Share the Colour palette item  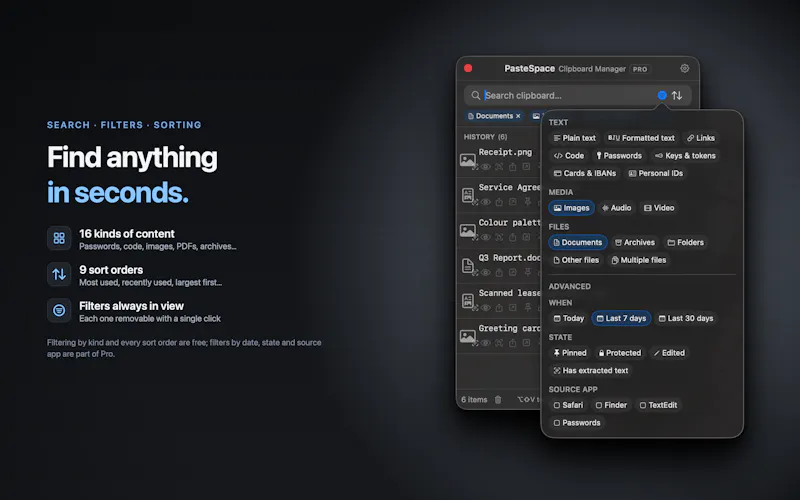click(x=512, y=237)
